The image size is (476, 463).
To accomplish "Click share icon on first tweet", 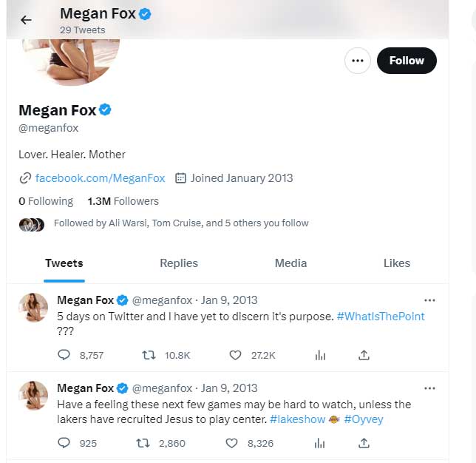I will tap(364, 355).
